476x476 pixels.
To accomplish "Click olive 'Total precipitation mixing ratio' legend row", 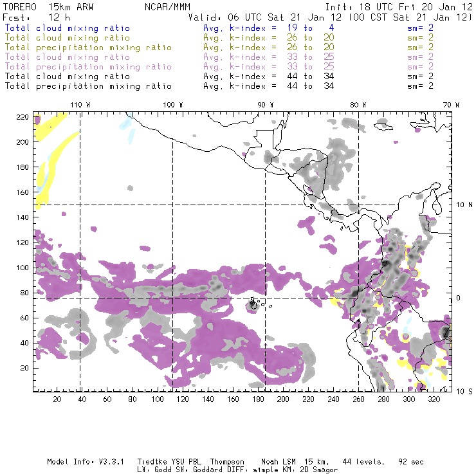I will pos(88,48).
